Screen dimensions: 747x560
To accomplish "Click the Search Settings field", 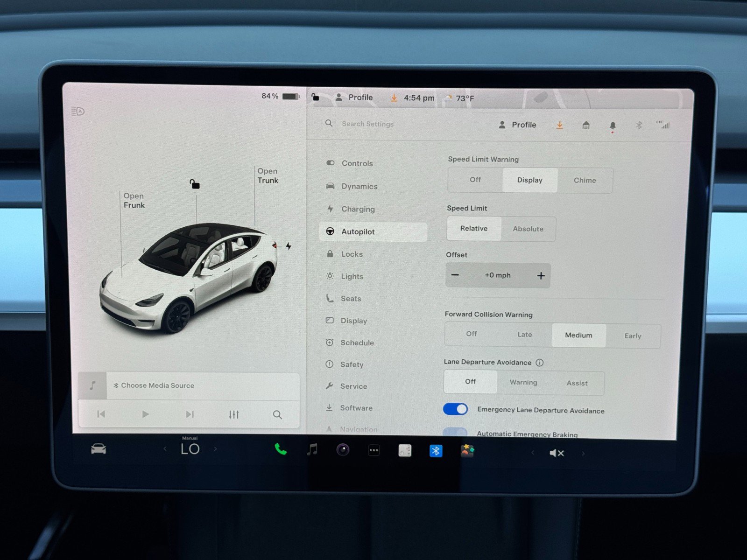I will tap(368, 124).
